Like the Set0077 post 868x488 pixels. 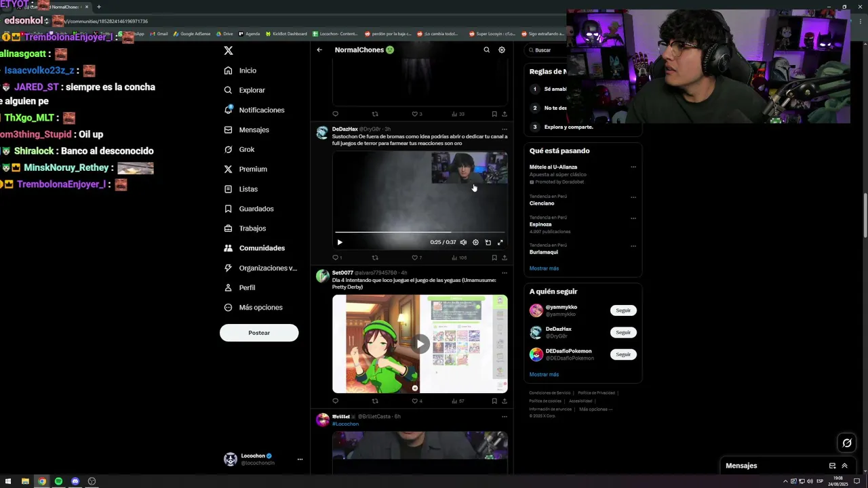[x=414, y=401]
